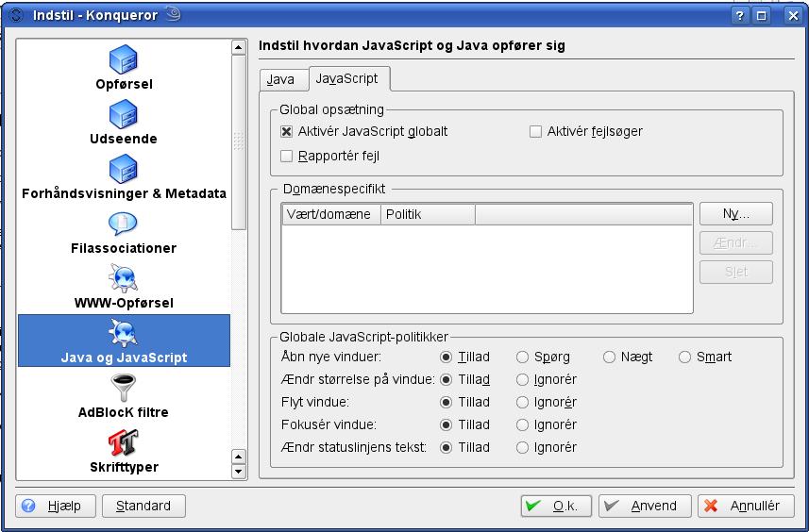Enable the Rapportér fejl checkbox
The height and width of the screenshot is (532, 809).
click(286, 157)
